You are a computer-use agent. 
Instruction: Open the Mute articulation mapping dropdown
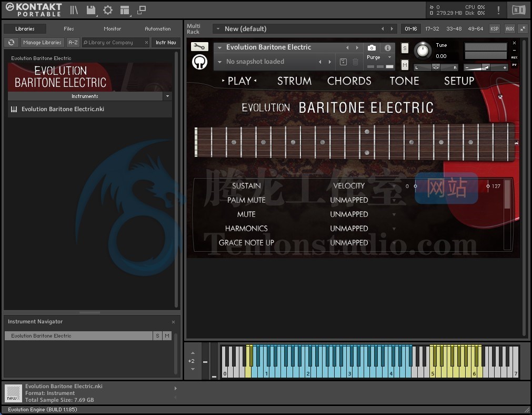pyautogui.click(x=394, y=215)
